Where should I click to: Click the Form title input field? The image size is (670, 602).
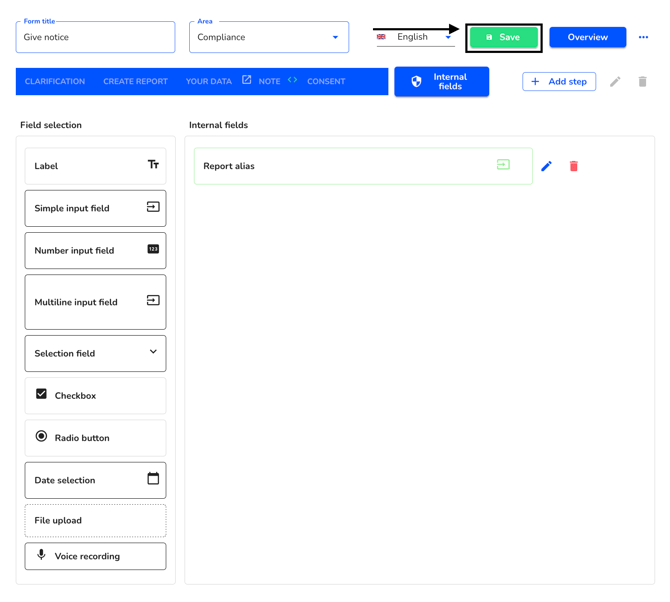pyautogui.click(x=95, y=38)
